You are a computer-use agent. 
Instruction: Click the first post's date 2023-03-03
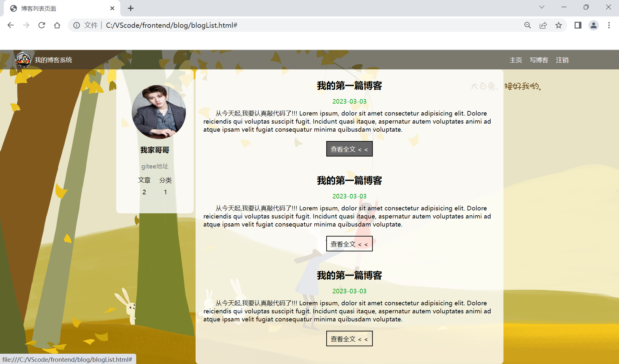point(350,101)
